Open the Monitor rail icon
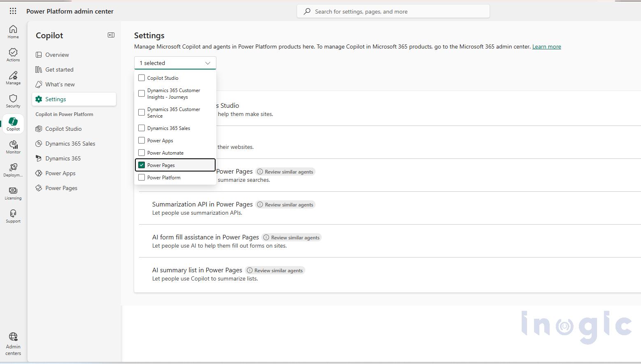641x364 pixels. 13,147
